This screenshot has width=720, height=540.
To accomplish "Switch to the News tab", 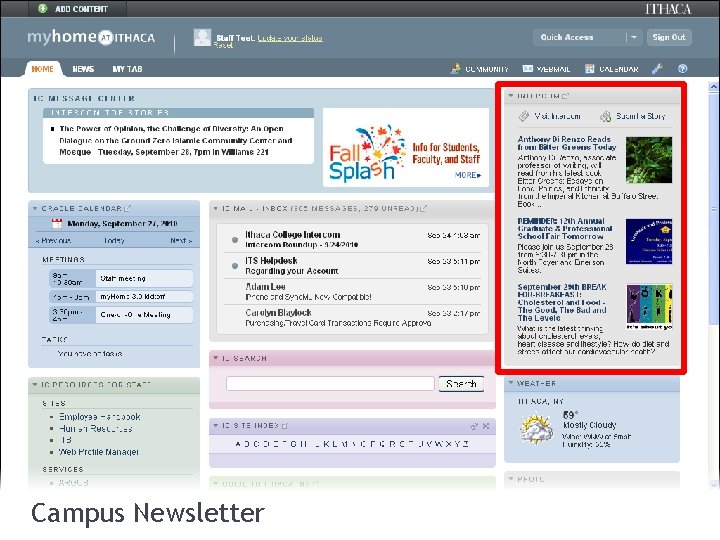I will click(83, 69).
